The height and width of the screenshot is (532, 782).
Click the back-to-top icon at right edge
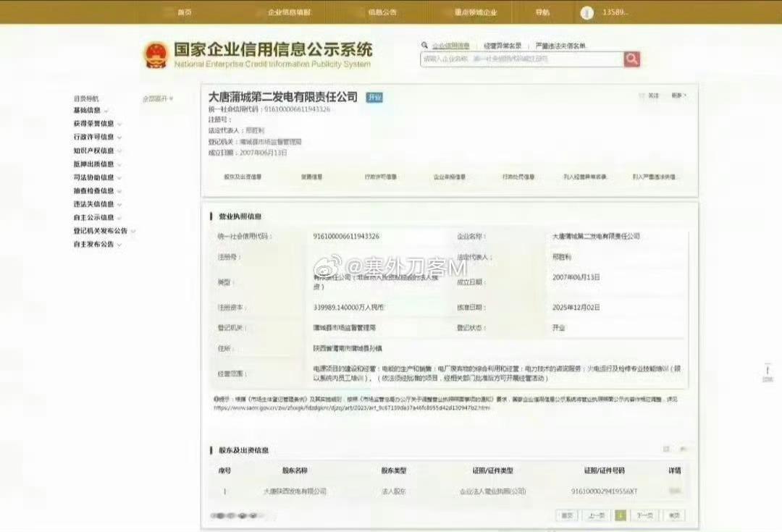click(768, 373)
